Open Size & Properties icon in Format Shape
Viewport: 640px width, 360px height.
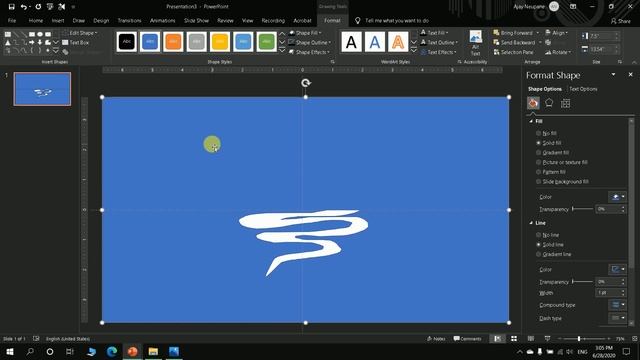[565, 103]
